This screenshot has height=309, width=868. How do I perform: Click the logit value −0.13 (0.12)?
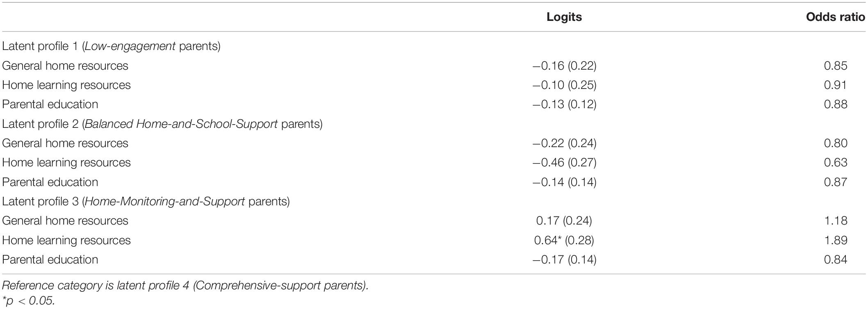coord(564,105)
